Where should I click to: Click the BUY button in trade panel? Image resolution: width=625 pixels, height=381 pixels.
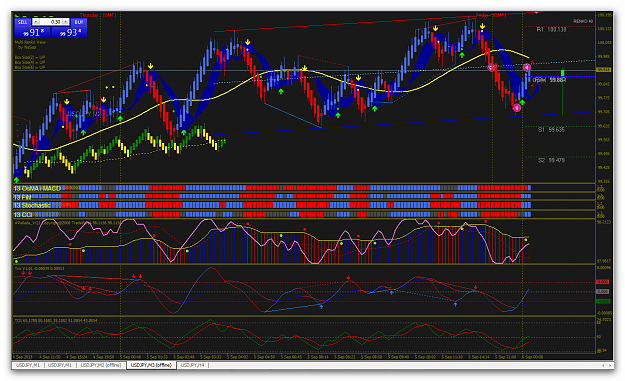[79, 22]
